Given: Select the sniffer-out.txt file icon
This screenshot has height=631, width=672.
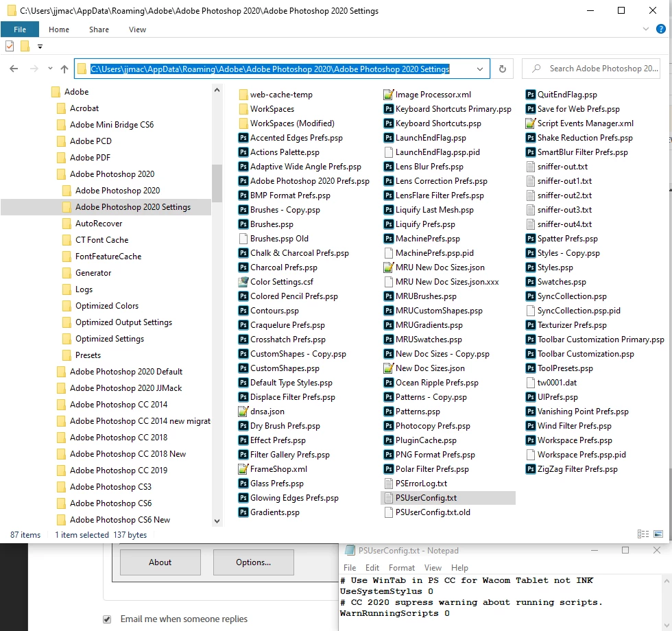Looking at the screenshot, I should 531,167.
